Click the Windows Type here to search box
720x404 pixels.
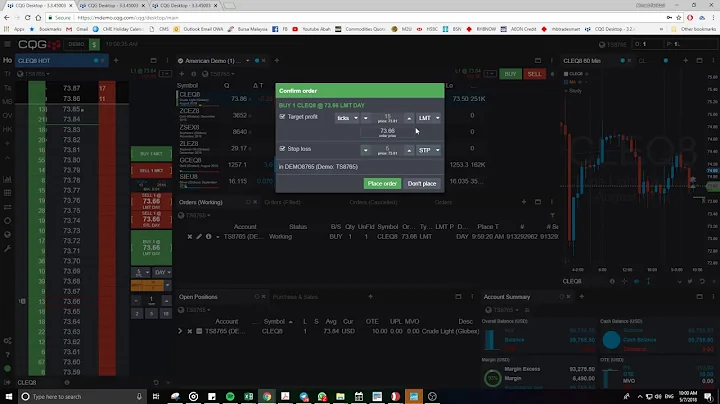coord(81,396)
